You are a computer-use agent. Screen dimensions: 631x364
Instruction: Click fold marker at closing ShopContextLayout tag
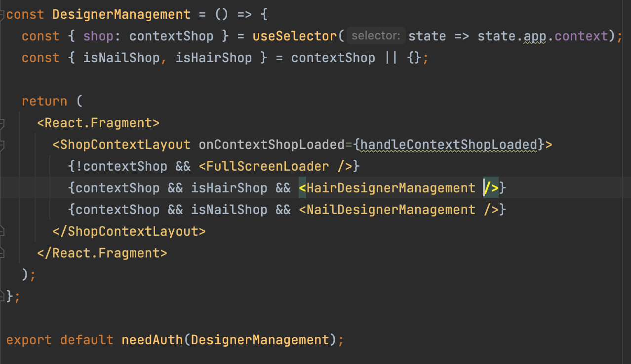(x=2, y=231)
